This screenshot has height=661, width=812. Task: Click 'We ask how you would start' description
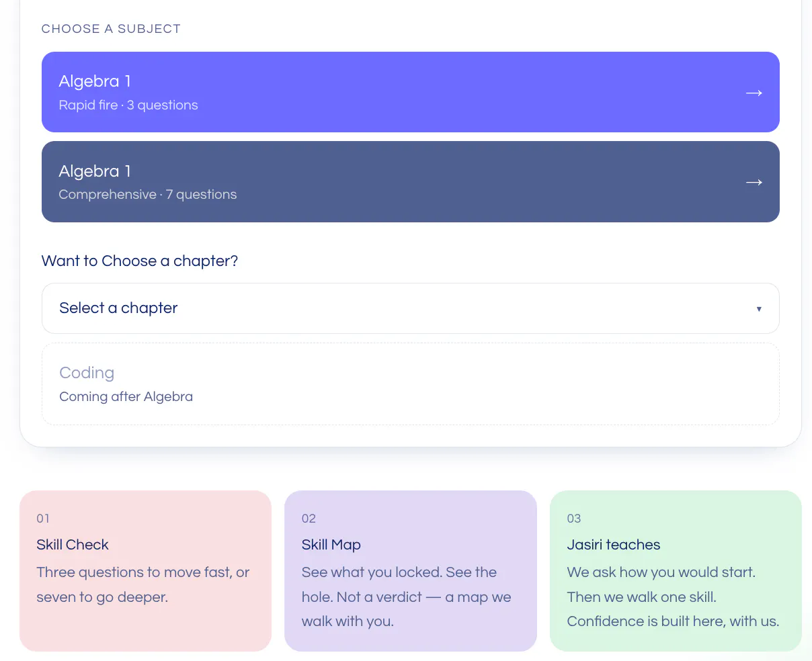pyautogui.click(x=673, y=597)
